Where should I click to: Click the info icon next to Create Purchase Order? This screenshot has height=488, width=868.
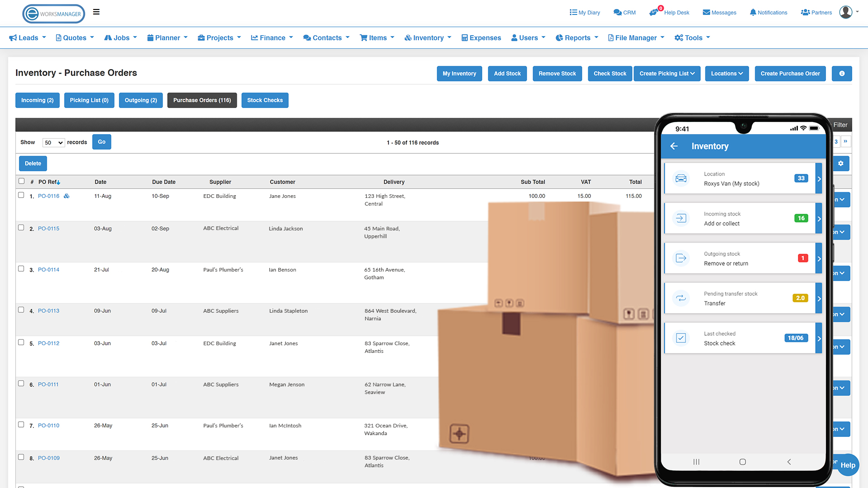coord(842,73)
